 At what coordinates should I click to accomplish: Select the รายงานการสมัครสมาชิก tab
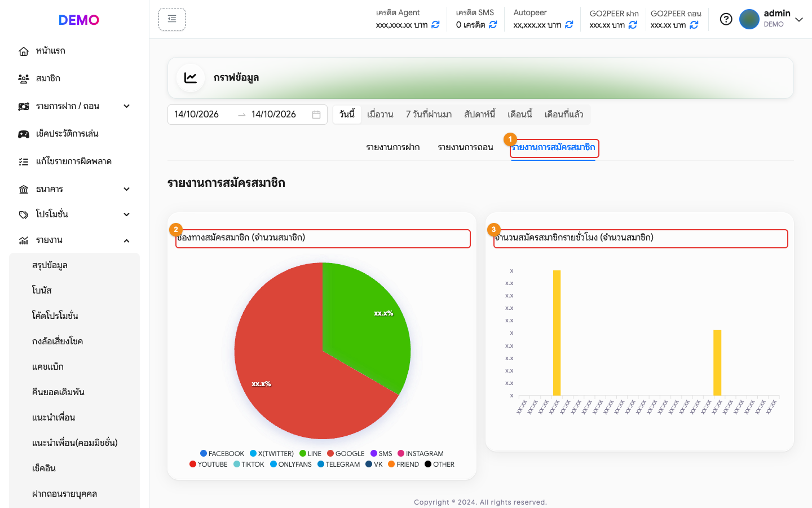click(x=553, y=147)
